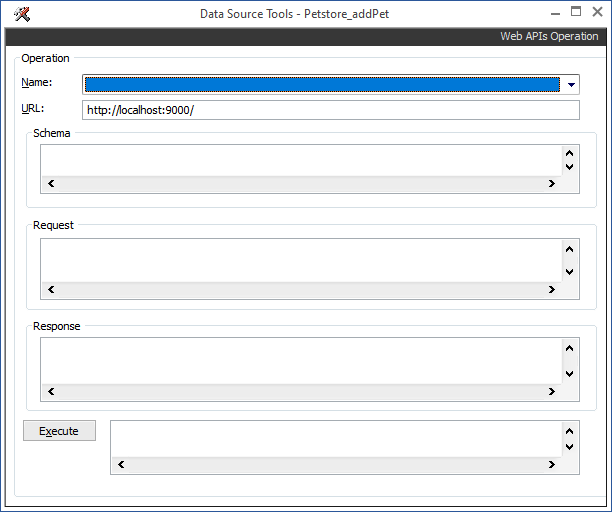Image resolution: width=612 pixels, height=512 pixels.
Task: Click the Request box scroll-left arrow
Action: point(51,290)
